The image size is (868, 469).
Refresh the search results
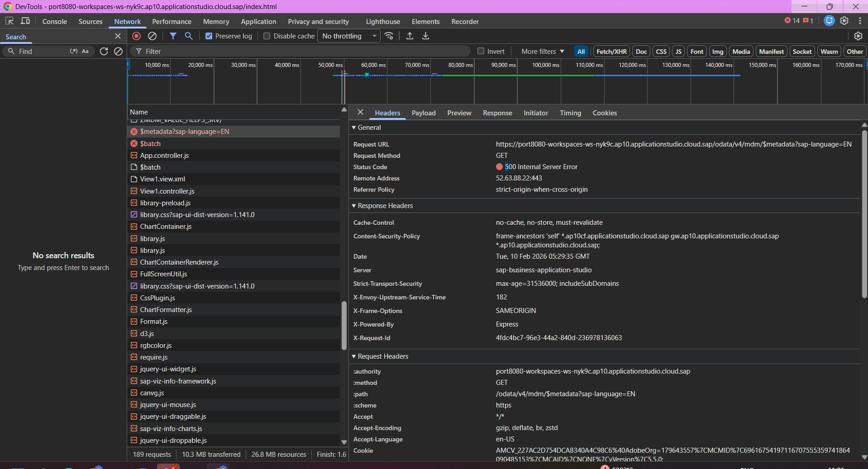[x=104, y=52]
